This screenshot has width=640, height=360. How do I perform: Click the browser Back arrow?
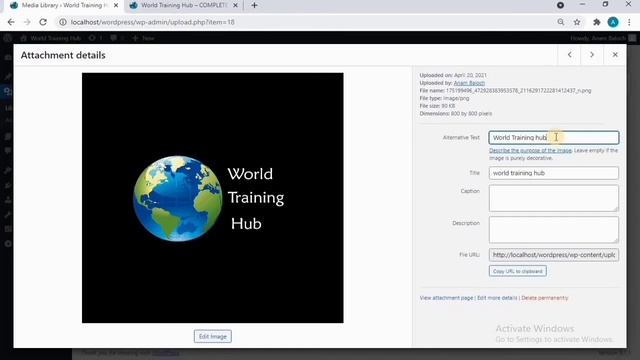11,22
